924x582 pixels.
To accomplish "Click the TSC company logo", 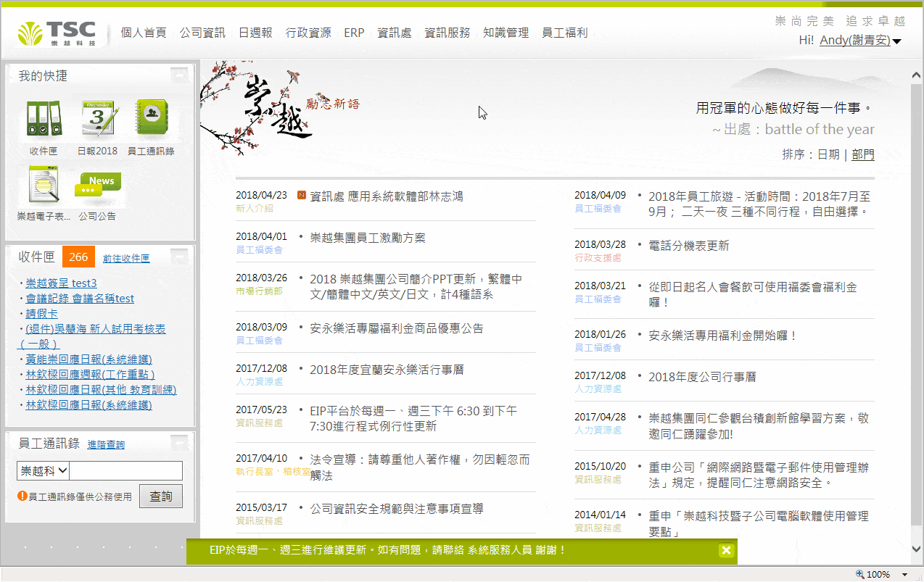I will pyautogui.click(x=58, y=33).
